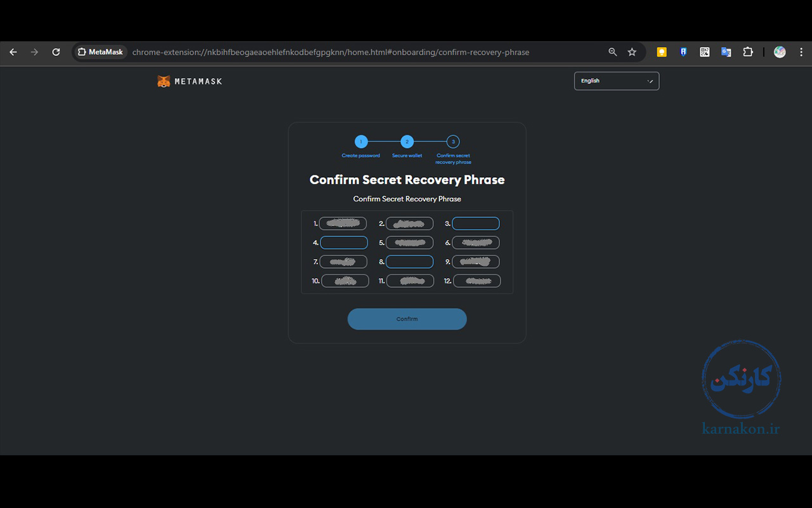
Task: Click the word 11 field
Action: click(410, 281)
